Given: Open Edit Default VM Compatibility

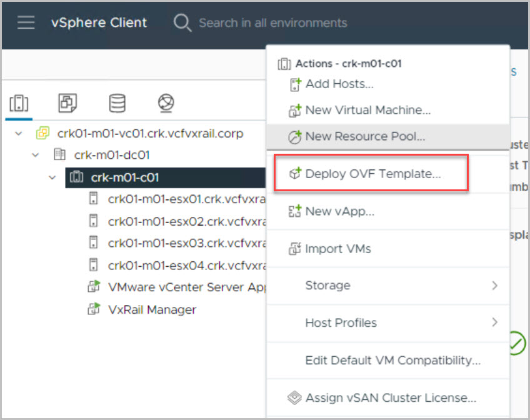Looking at the screenshot, I should click(392, 360).
